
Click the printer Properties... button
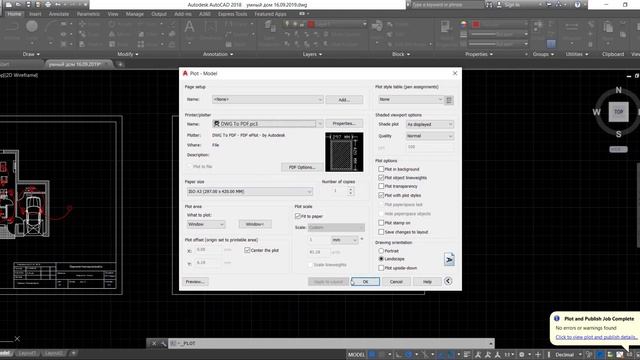(344, 124)
